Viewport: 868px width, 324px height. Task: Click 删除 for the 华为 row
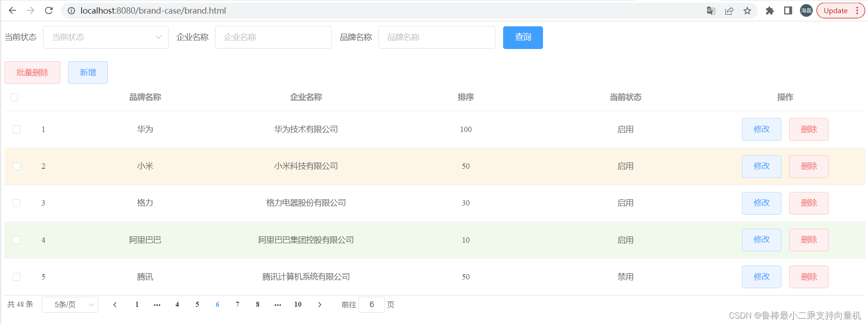(809, 129)
